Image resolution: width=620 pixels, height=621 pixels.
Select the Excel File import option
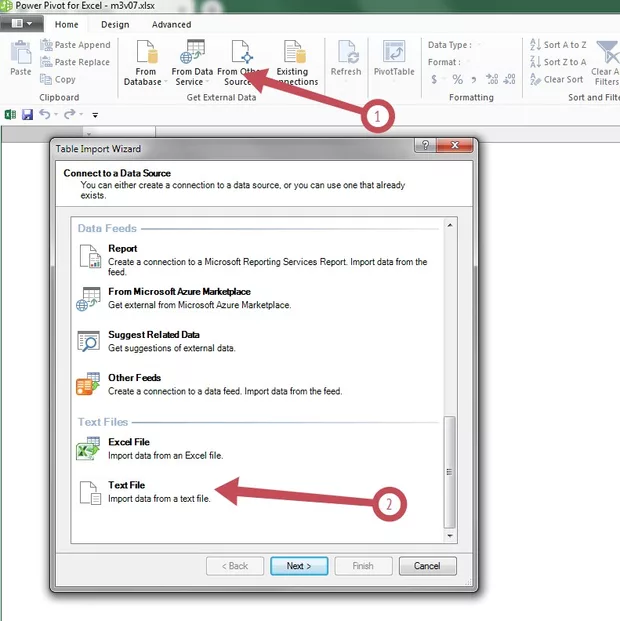[x=254, y=449]
